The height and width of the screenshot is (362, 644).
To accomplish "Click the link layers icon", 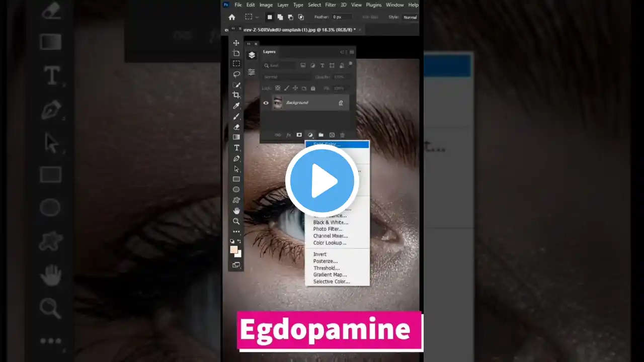I will (278, 135).
